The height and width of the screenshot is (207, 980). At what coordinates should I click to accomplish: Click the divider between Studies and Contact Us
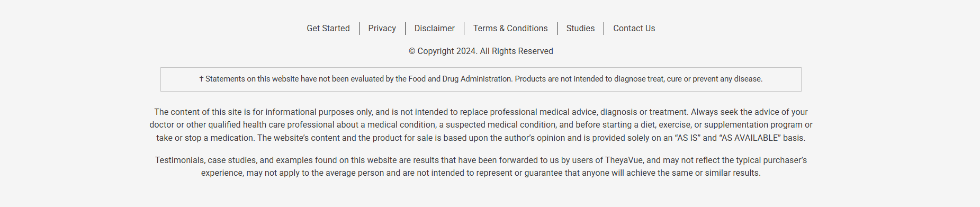point(604,29)
